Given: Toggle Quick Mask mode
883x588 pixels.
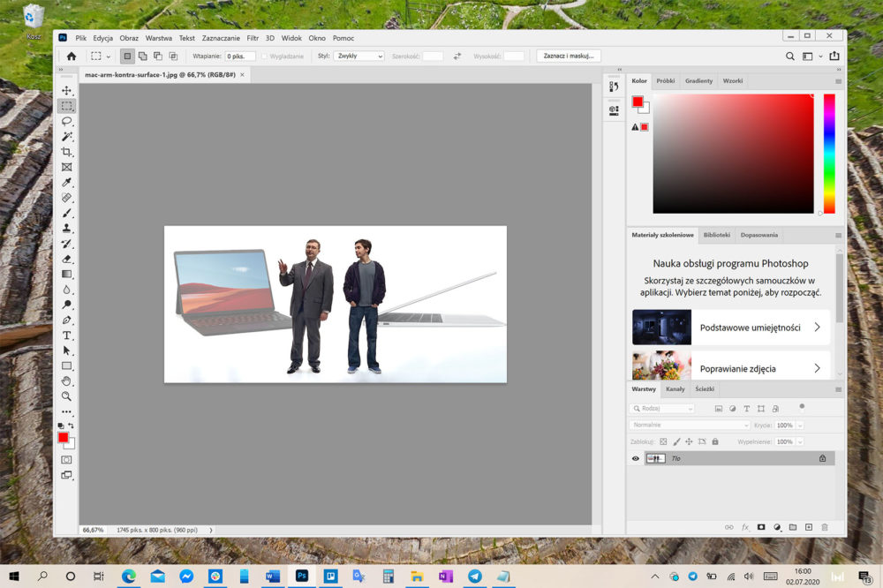Looking at the screenshot, I should [x=66, y=460].
